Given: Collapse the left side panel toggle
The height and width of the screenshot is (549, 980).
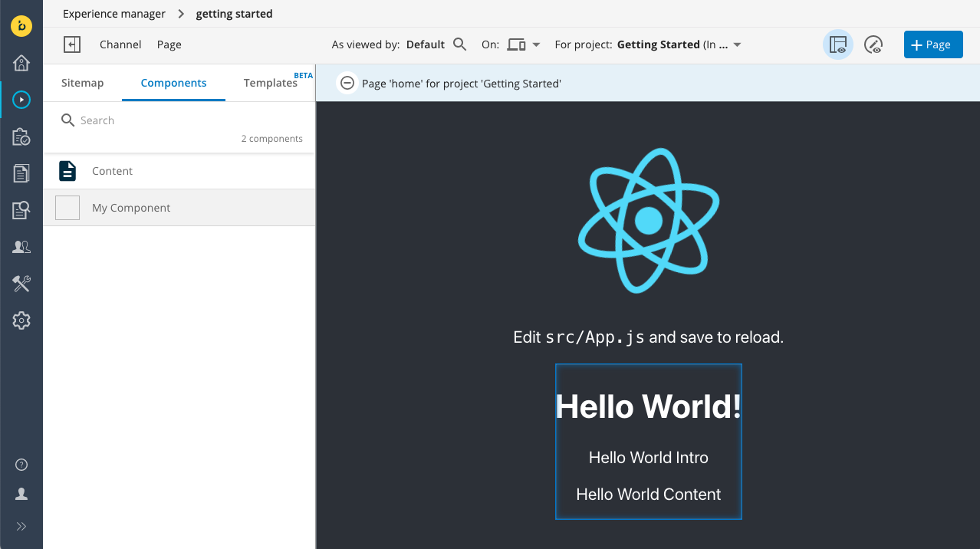Looking at the screenshot, I should coord(72,44).
